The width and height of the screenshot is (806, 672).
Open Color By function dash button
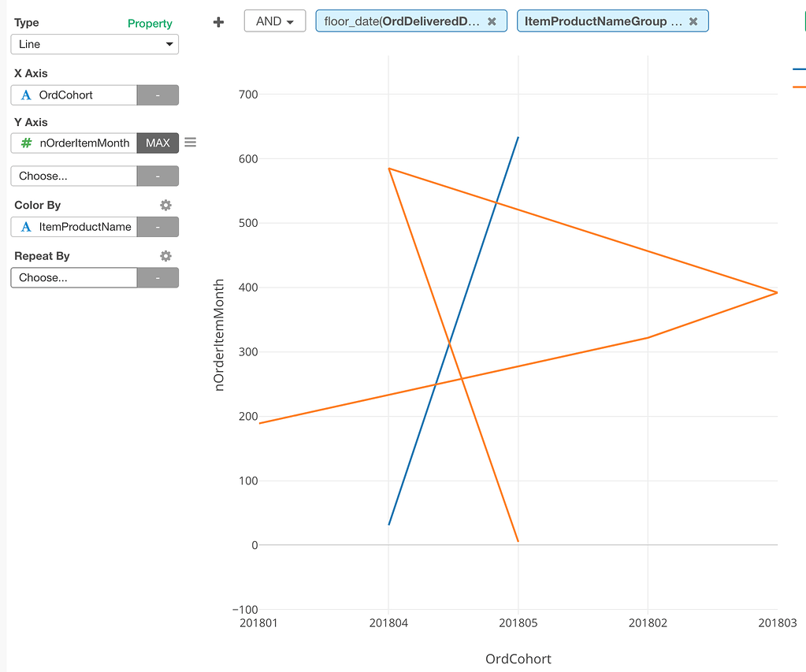click(x=158, y=227)
